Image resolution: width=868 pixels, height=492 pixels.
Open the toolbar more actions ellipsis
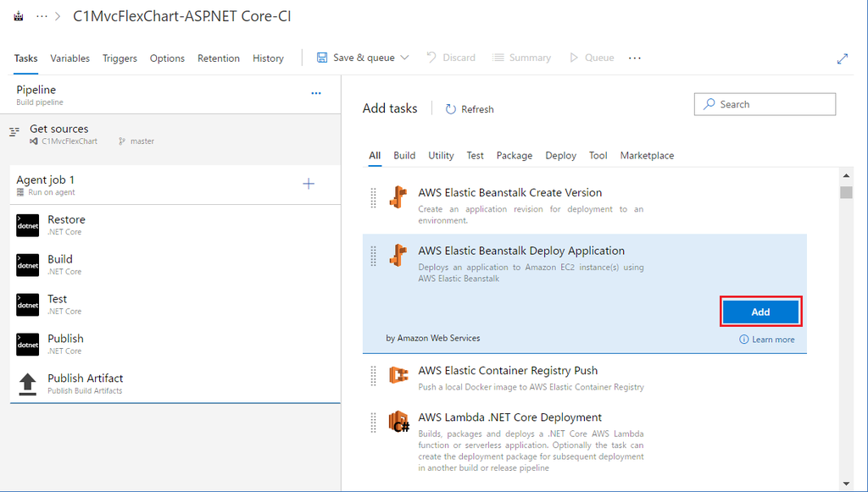[635, 58]
